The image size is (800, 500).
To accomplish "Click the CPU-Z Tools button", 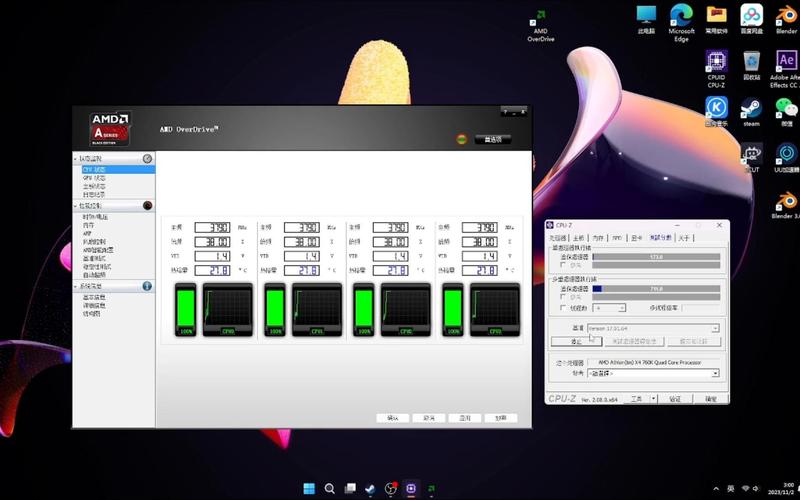I will [x=636, y=399].
